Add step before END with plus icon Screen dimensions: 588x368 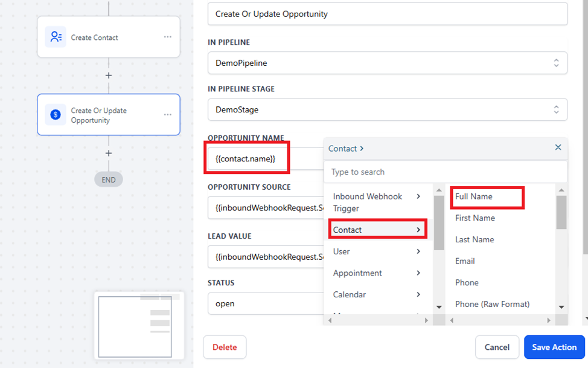coord(109,153)
